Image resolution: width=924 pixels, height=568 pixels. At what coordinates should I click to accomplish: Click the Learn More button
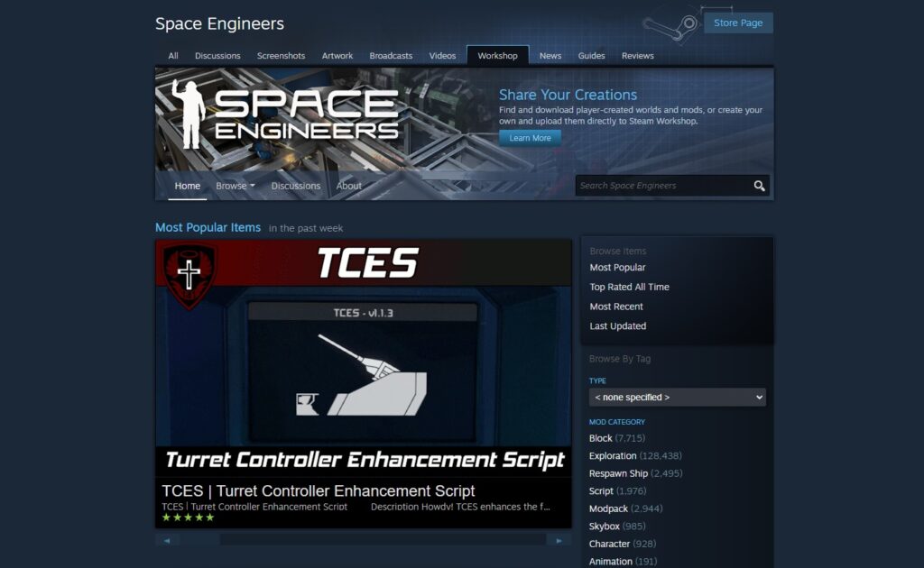coord(530,138)
